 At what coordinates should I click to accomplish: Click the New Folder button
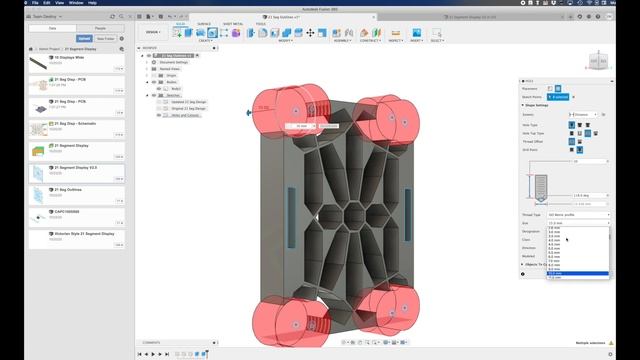pos(105,39)
